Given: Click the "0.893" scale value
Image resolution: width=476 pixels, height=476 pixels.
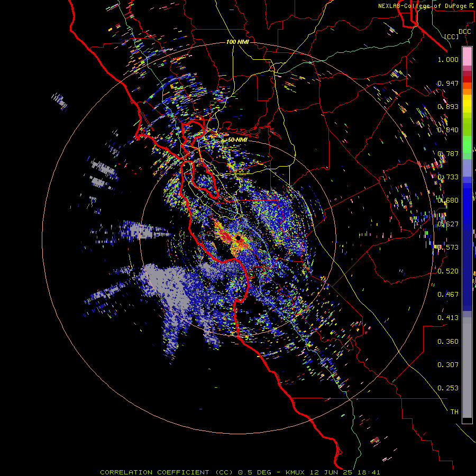Looking at the screenshot, I should click(x=448, y=106).
